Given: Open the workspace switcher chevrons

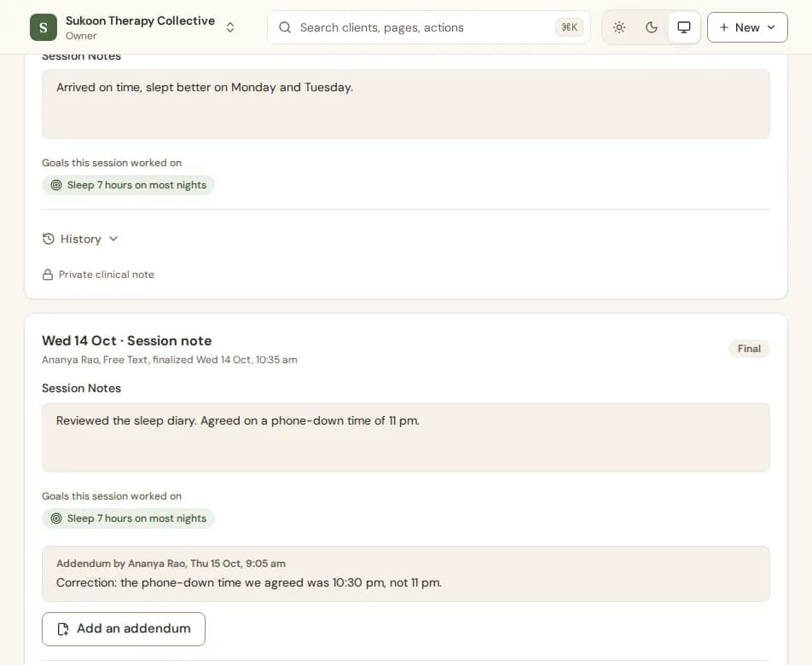Looking at the screenshot, I should pyautogui.click(x=230, y=27).
